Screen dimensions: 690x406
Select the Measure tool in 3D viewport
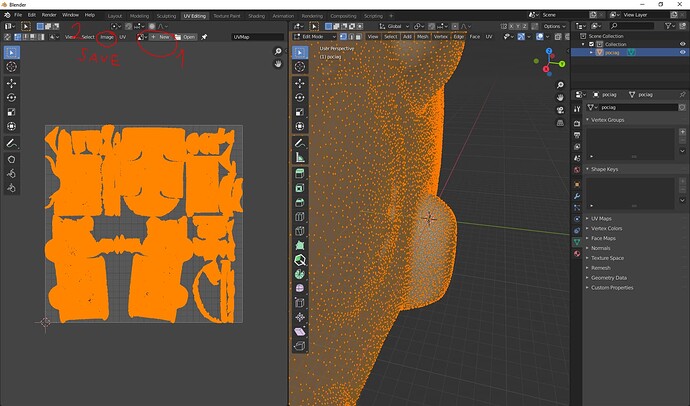coord(300,158)
